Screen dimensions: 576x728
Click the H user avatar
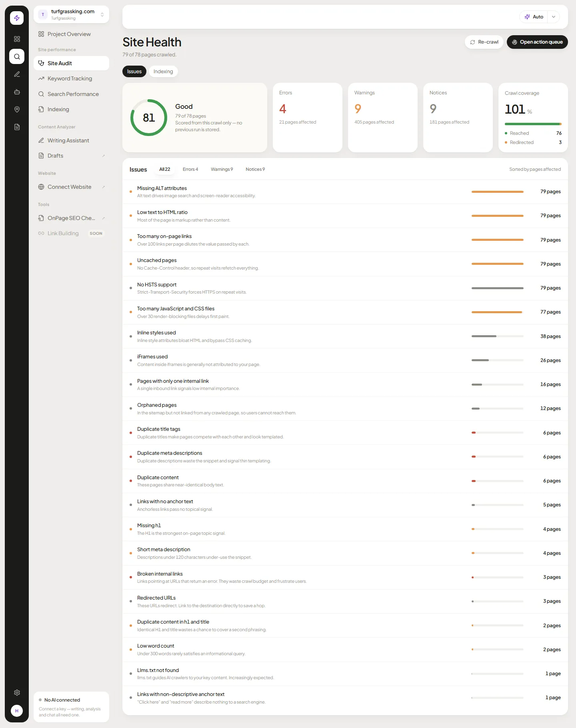[17, 711]
